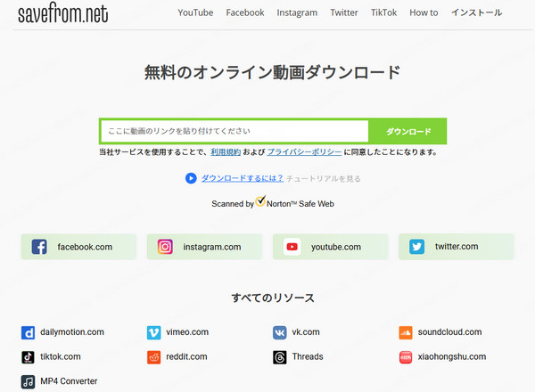
Task: Click the すべてのリソース heading
Action: (273, 298)
